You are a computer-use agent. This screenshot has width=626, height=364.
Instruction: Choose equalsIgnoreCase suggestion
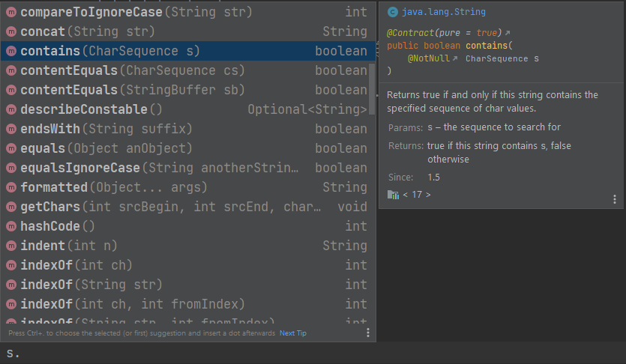tap(187, 168)
